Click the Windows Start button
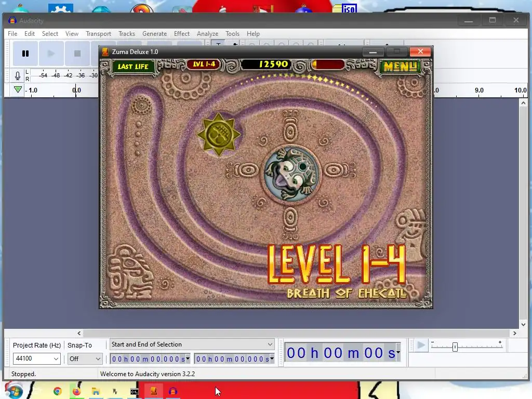 [x=14, y=390]
